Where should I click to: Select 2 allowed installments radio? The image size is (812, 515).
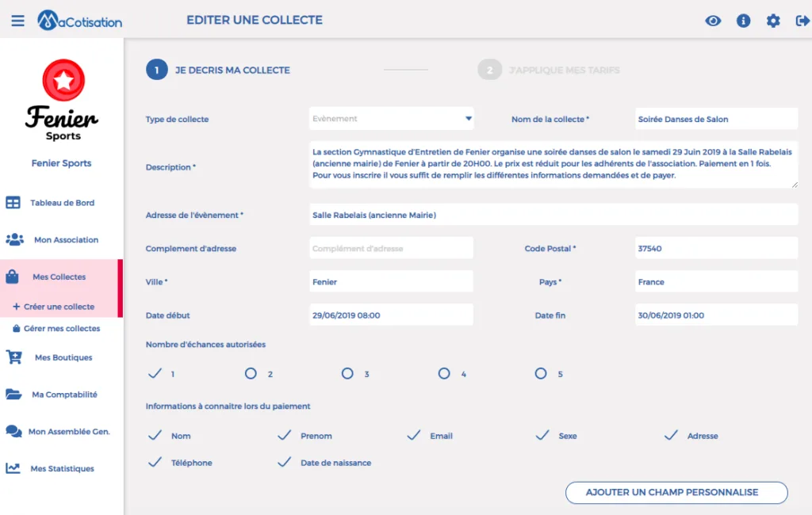(251, 373)
